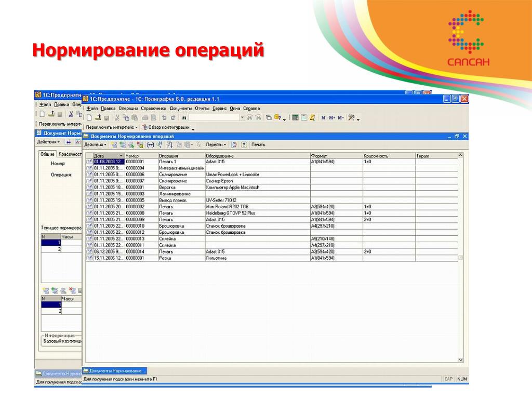Select the Компьютер Apple Macintosh cell
Screen dimensions: 532x399
(258, 188)
